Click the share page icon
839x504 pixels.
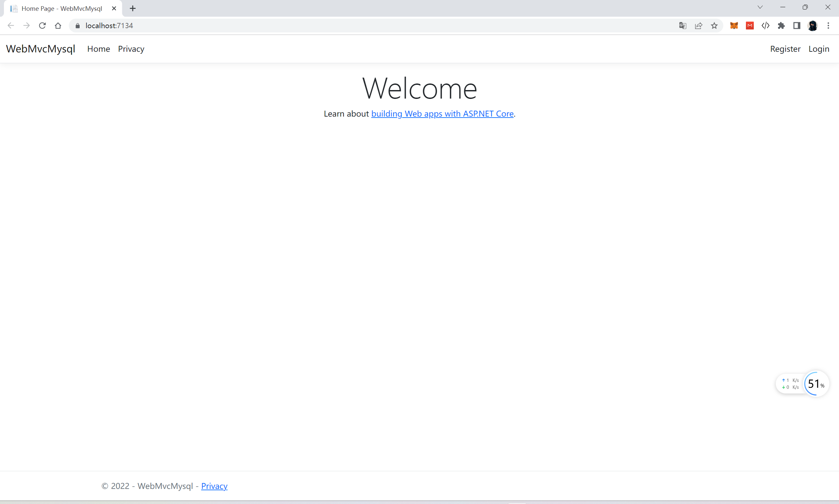(x=698, y=26)
